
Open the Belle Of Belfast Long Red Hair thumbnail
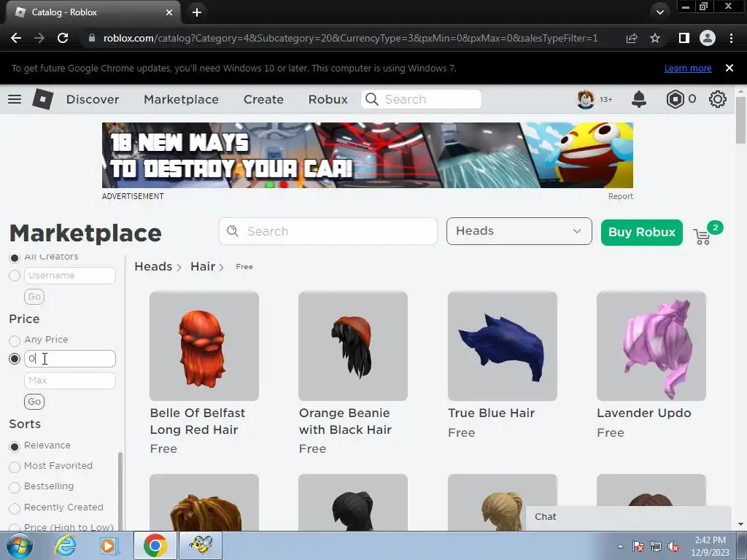coord(204,346)
